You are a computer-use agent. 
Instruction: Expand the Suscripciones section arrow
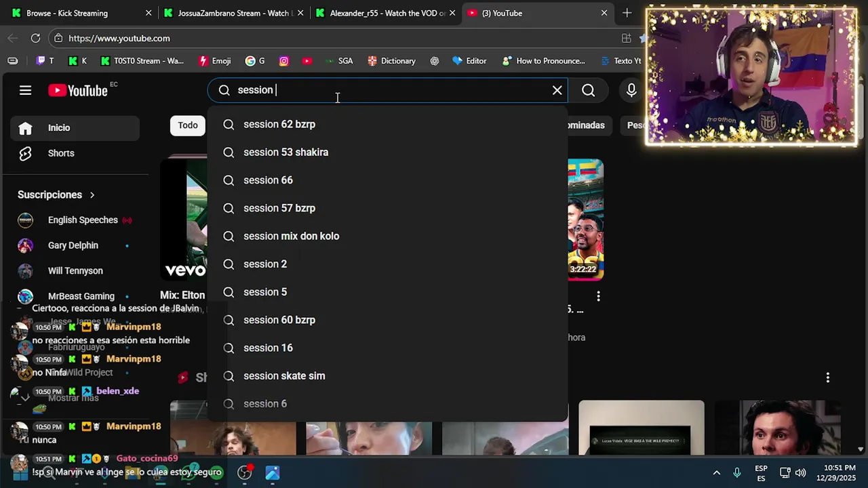[92, 195]
